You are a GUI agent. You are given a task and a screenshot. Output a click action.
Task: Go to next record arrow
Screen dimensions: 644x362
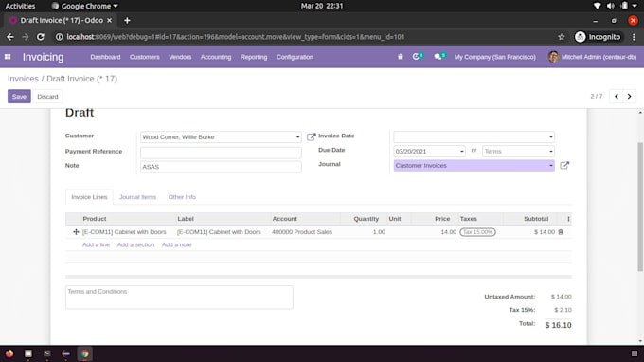629,96
